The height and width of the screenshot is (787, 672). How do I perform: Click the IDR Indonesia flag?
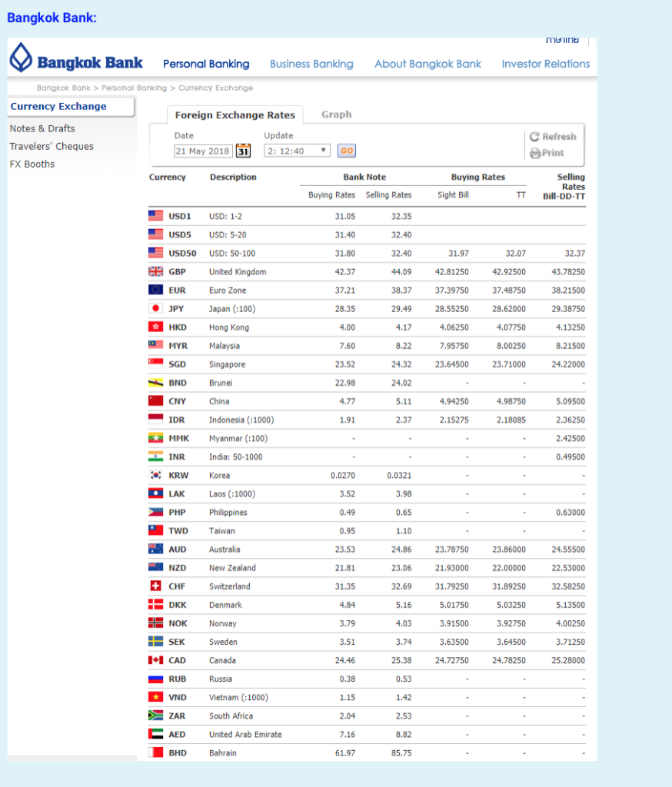(155, 419)
